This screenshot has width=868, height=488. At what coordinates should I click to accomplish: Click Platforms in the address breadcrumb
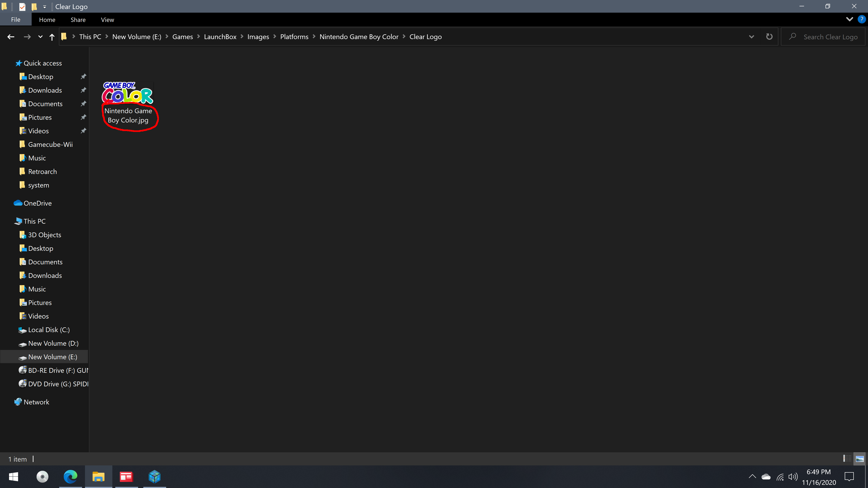click(294, 37)
